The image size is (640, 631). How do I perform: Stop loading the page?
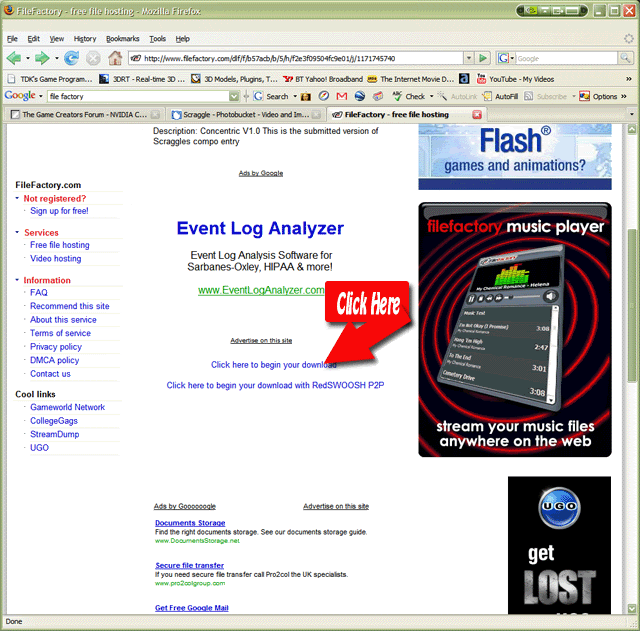[93, 59]
